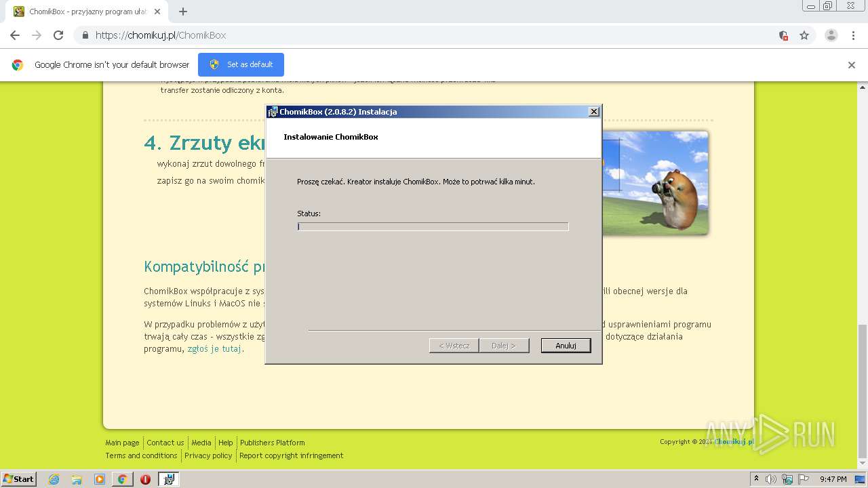Launch Internet Explorer from taskbar
This screenshot has width=868, height=488.
coord(54,479)
